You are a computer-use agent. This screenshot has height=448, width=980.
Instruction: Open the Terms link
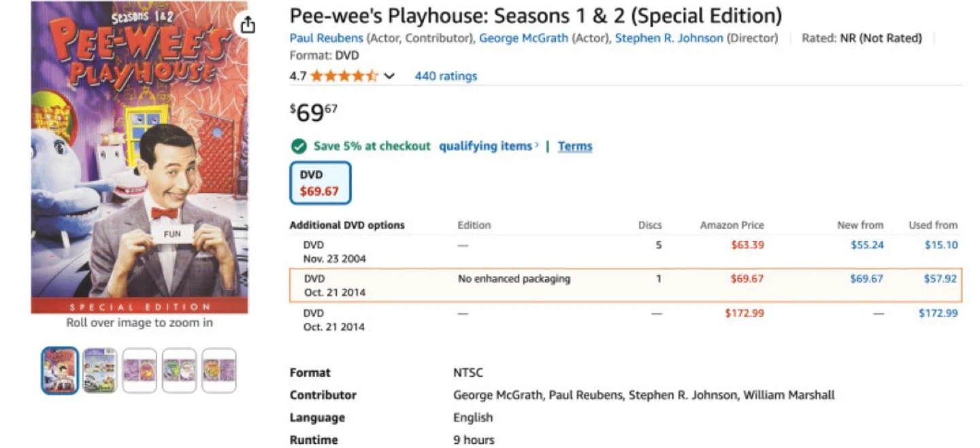(x=575, y=146)
